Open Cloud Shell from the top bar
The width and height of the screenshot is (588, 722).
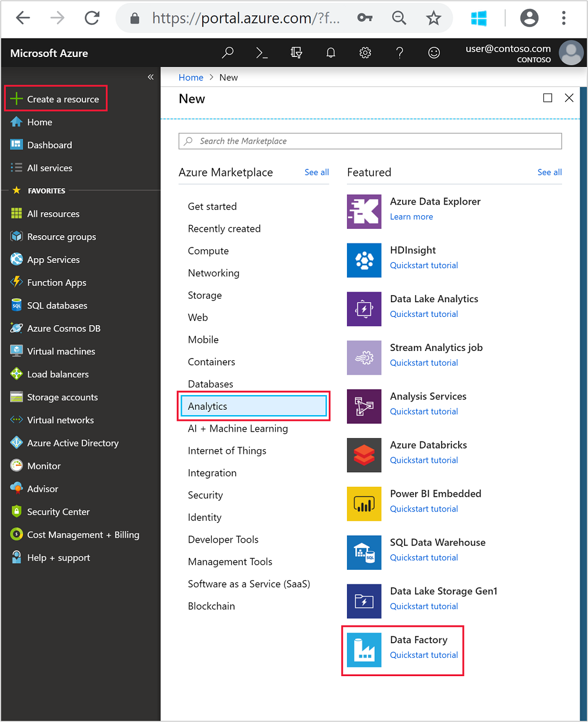click(262, 52)
